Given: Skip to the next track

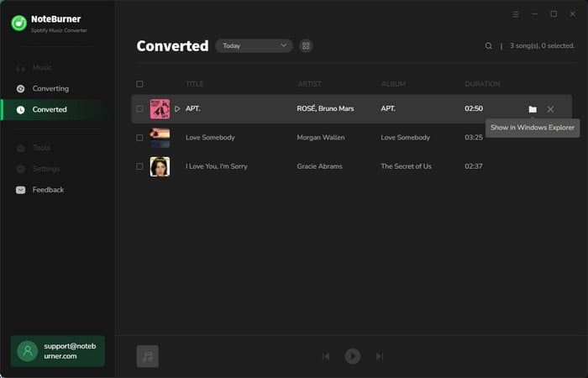Looking at the screenshot, I should coord(380,356).
